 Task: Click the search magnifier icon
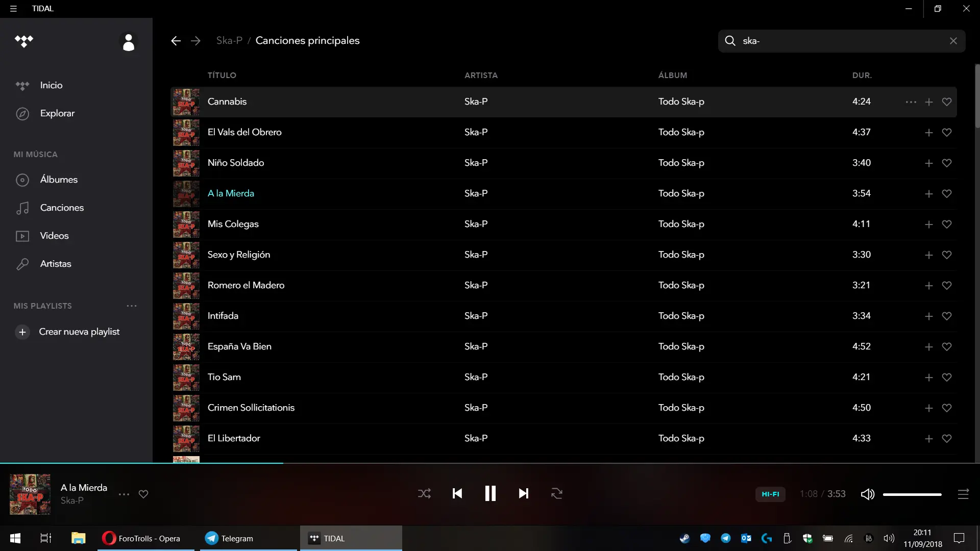[x=730, y=41]
